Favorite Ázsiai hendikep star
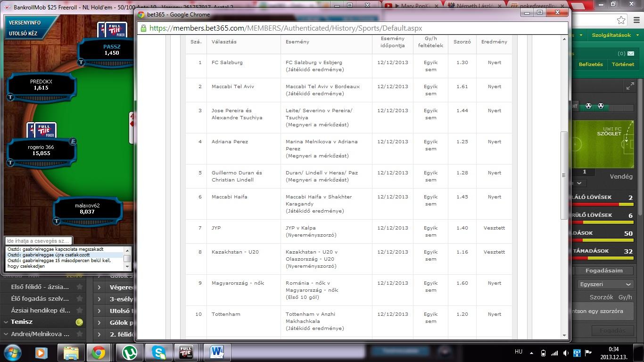Image resolution: width=644 pixels, height=362 pixels. click(x=80, y=310)
